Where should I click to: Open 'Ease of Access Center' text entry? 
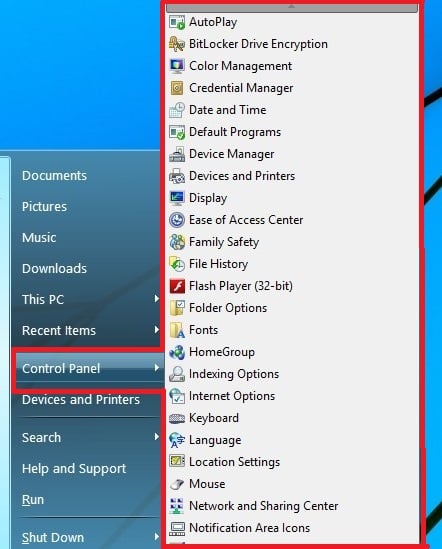(x=246, y=220)
